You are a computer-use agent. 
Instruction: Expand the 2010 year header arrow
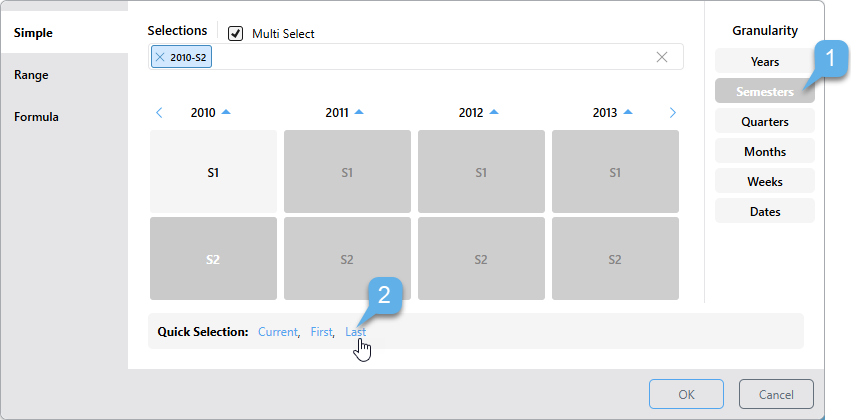225,112
